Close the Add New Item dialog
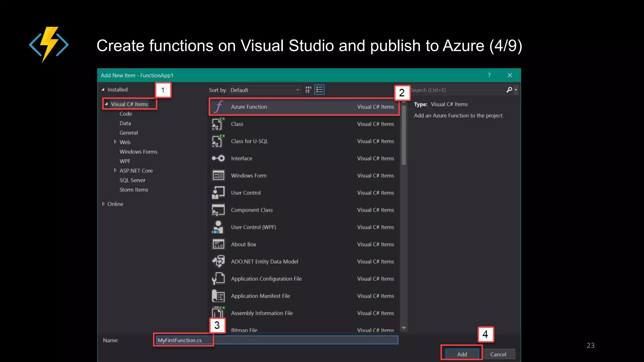The height and width of the screenshot is (362, 644). pos(510,75)
